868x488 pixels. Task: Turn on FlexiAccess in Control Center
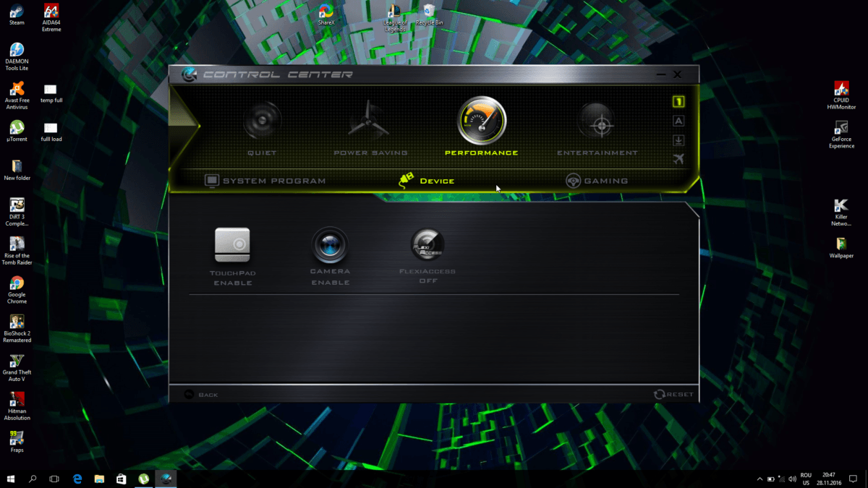[x=427, y=246]
